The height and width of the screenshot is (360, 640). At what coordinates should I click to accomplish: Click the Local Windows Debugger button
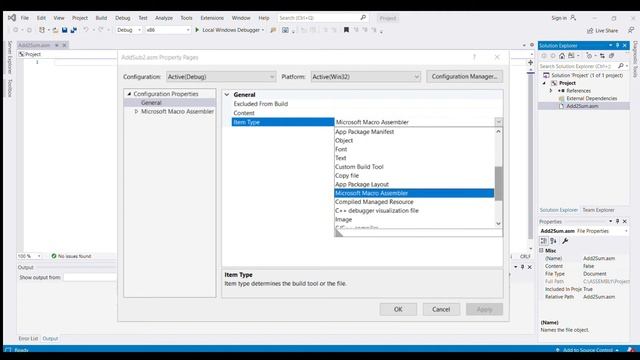click(x=231, y=30)
